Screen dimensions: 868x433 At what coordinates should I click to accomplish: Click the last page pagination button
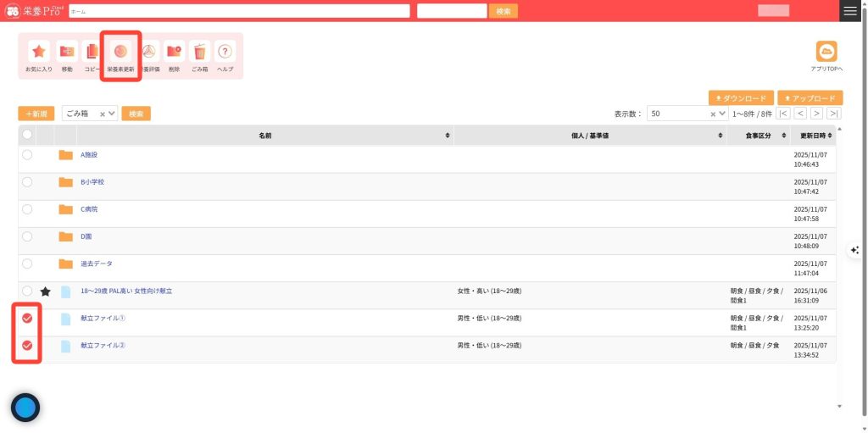click(834, 114)
